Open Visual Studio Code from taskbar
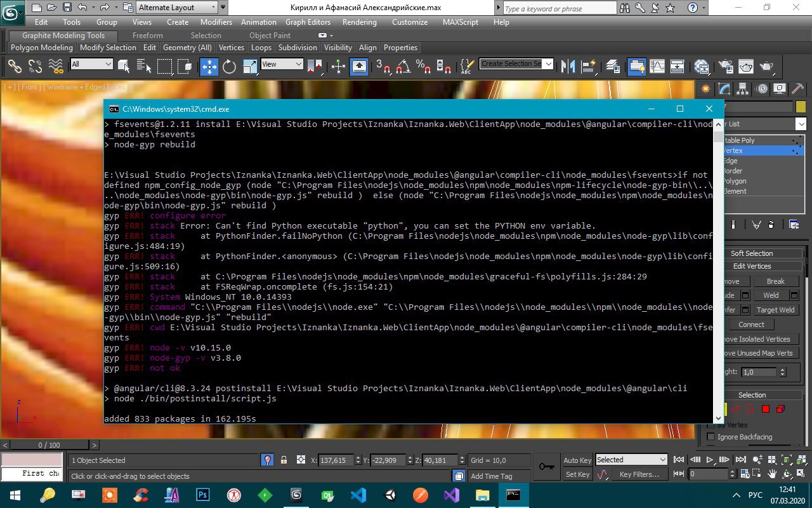Viewport: 812px width, 508px height. pyautogui.click(x=358, y=495)
